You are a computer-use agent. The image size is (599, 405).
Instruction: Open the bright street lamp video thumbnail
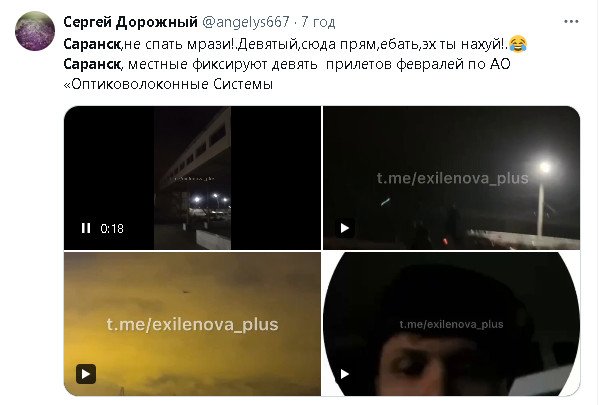coord(452,178)
